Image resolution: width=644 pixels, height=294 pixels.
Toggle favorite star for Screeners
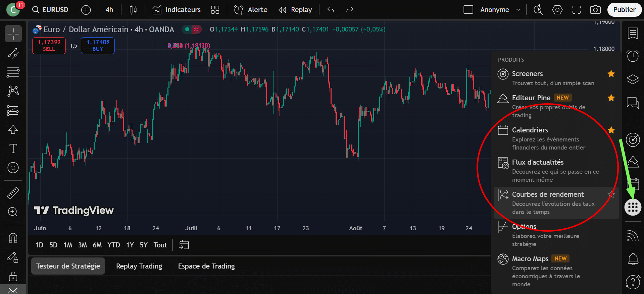pyautogui.click(x=611, y=74)
